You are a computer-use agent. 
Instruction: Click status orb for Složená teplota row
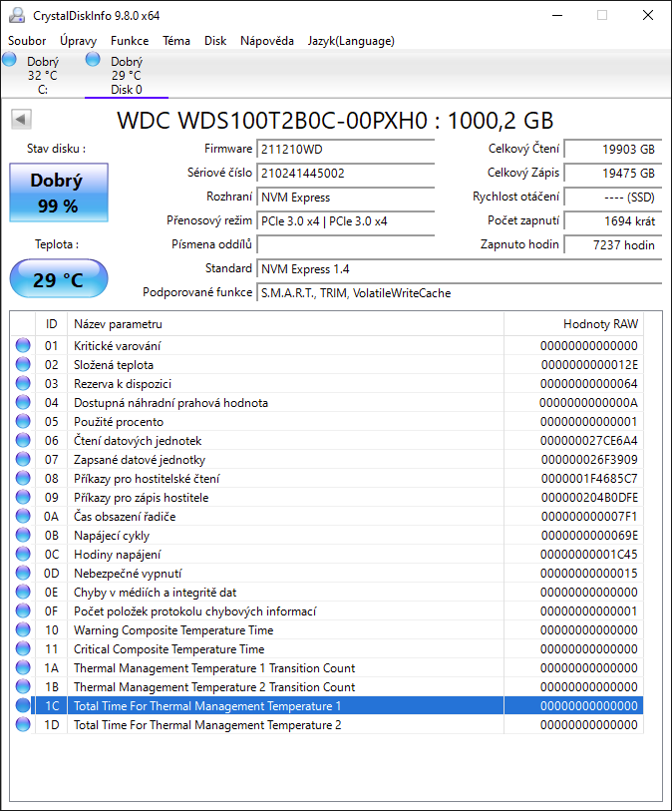pos(23,364)
